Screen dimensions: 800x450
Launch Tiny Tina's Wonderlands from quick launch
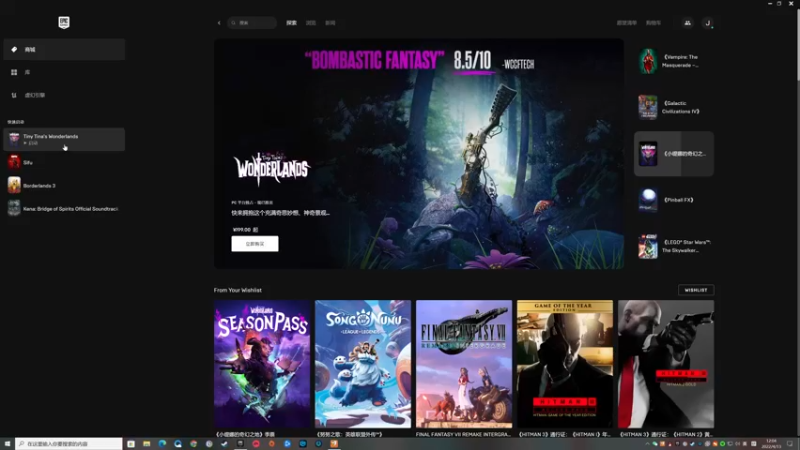pos(64,139)
